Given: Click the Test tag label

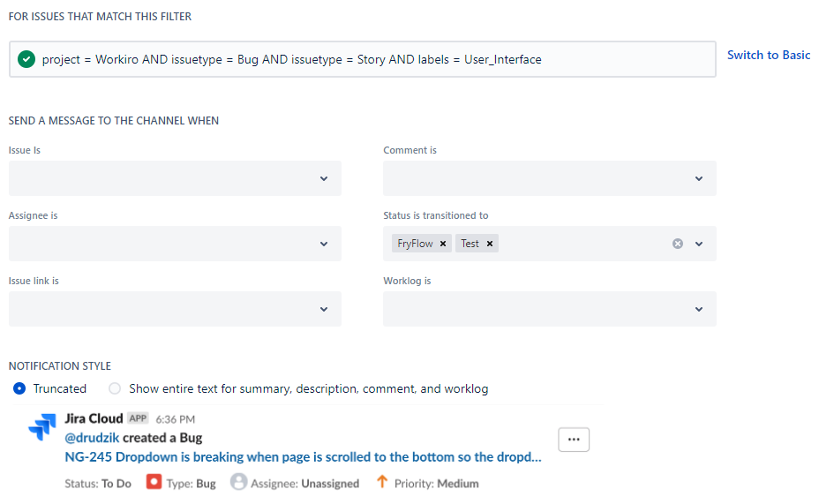Looking at the screenshot, I should 470,244.
